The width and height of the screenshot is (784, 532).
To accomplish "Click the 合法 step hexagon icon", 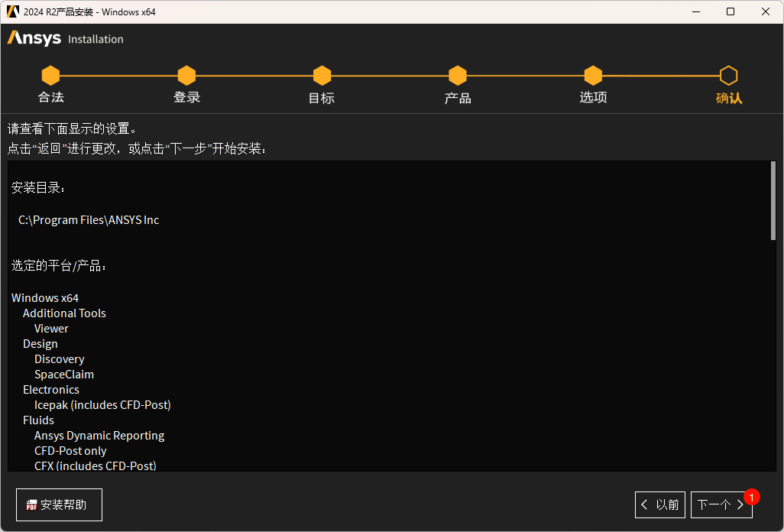I will click(x=50, y=76).
